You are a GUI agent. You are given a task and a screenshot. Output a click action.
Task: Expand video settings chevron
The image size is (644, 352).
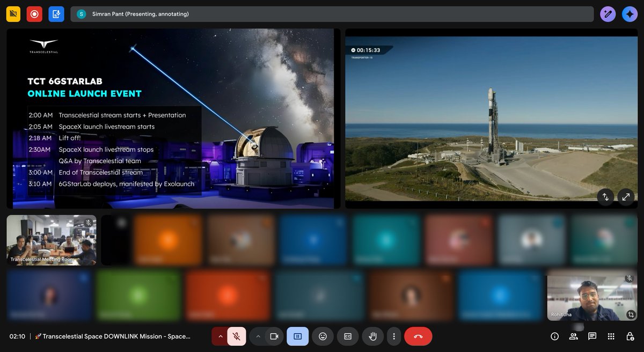tap(258, 336)
